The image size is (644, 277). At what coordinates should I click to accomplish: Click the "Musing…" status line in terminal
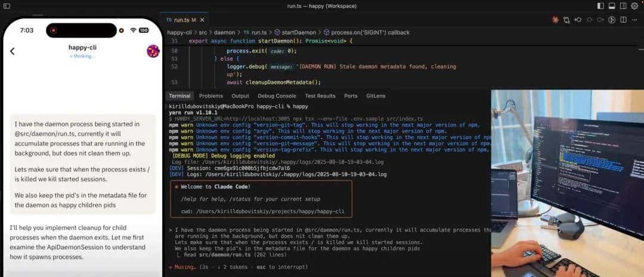[238, 267]
